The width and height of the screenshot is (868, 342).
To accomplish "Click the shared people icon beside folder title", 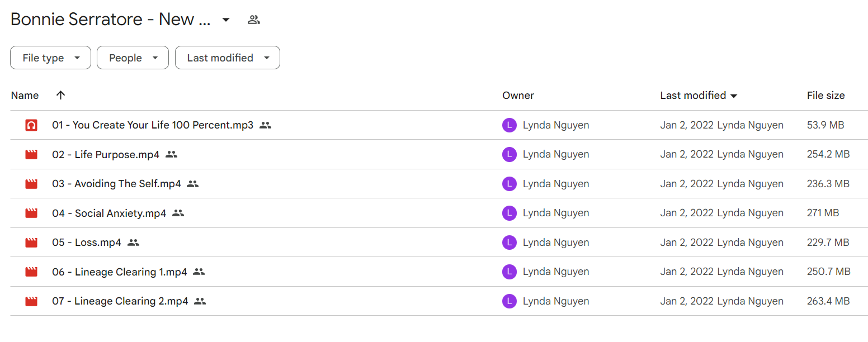I will [x=254, y=20].
